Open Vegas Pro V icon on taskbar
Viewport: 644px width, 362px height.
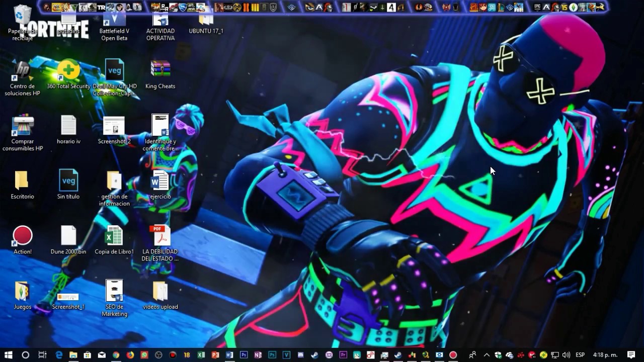pyautogui.click(x=286, y=355)
